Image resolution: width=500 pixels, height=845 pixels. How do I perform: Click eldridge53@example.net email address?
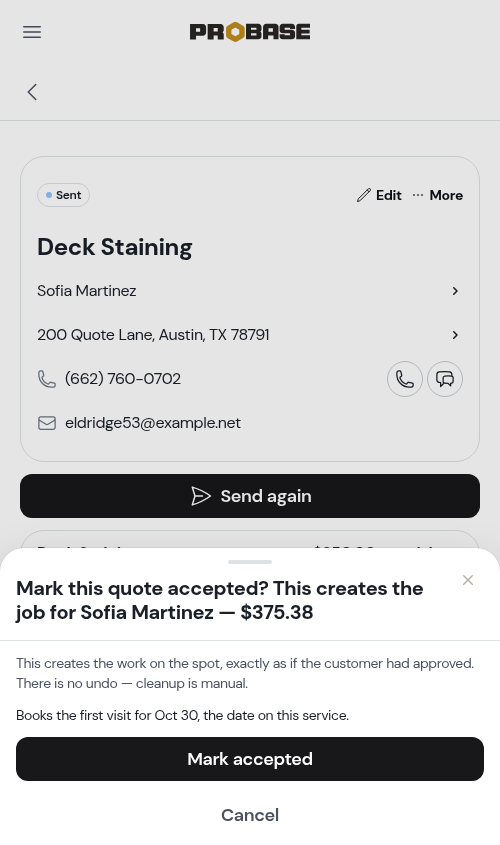tap(152, 423)
